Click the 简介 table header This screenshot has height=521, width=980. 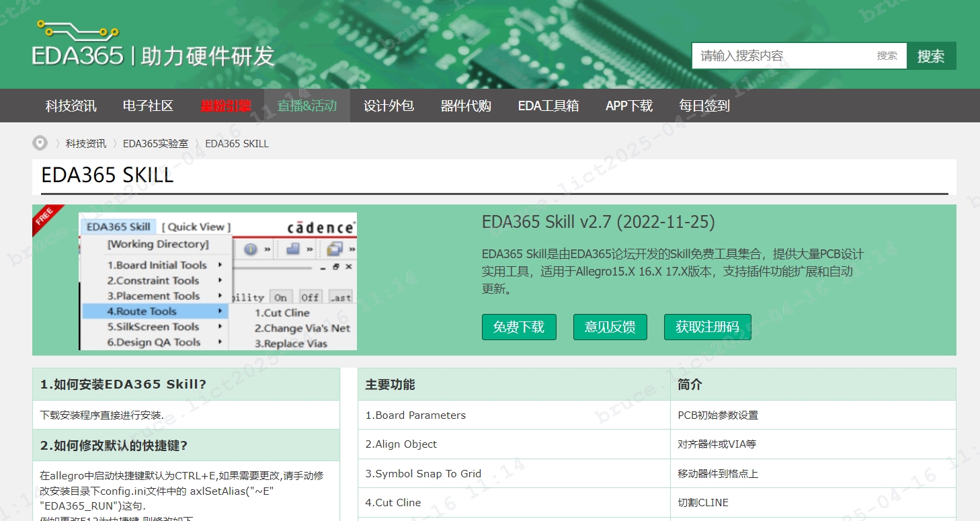[x=813, y=385]
